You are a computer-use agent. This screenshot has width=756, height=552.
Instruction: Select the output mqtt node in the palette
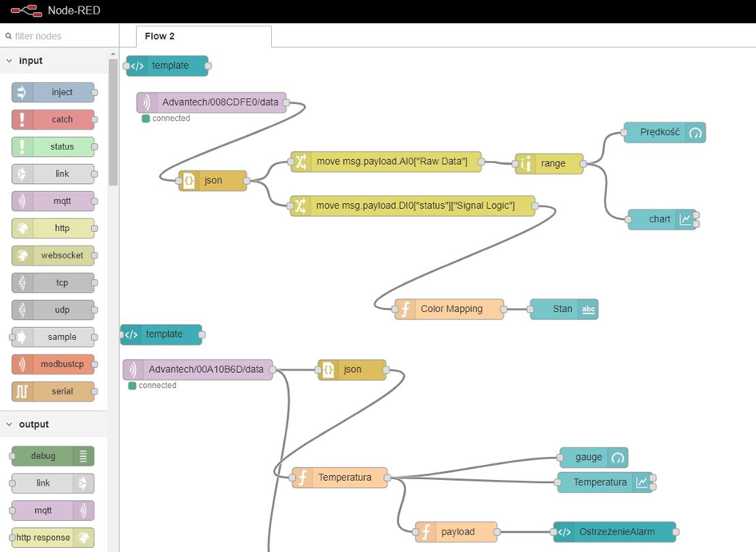53,510
